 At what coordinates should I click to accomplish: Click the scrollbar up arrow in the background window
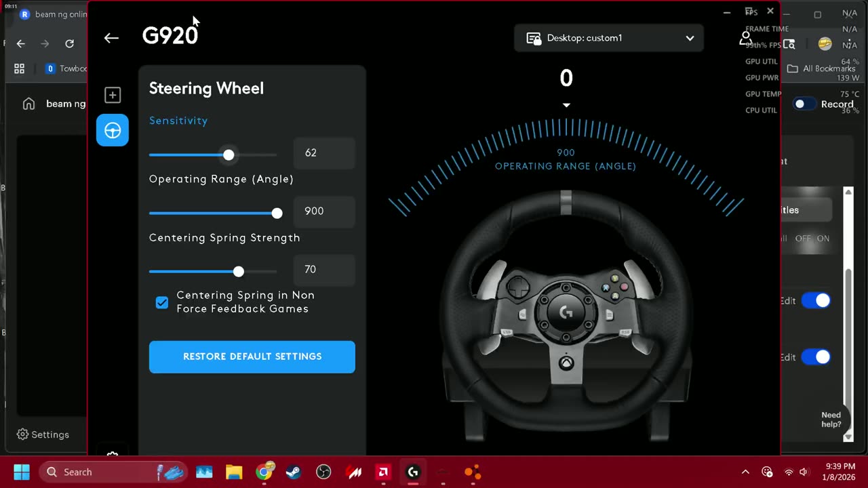848,192
